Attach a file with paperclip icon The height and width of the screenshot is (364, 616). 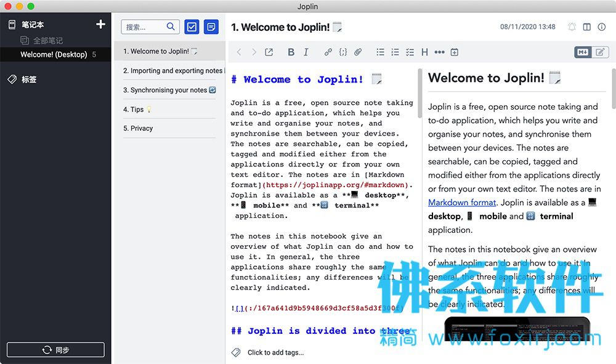358,52
